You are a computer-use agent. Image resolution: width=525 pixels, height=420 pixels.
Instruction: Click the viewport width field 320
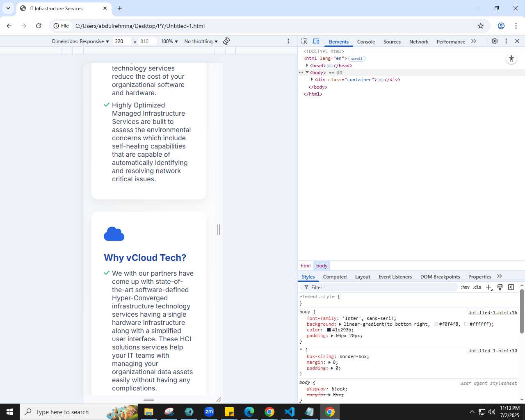click(122, 41)
